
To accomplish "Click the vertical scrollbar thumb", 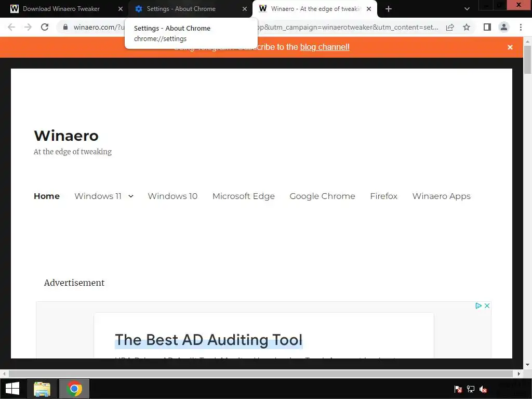I will point(527,59).
